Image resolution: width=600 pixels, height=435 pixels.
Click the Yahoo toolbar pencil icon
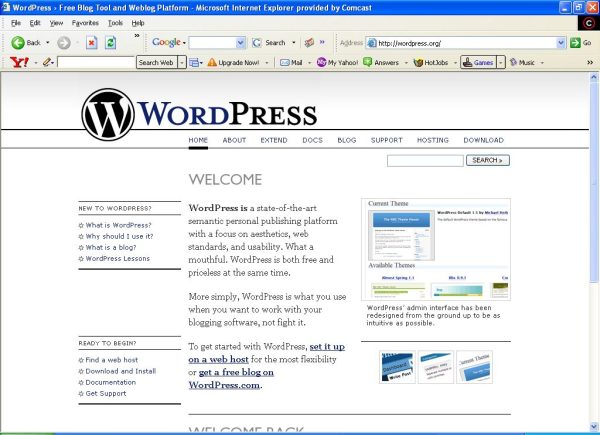pyautogui.click(x=46, y=62)
